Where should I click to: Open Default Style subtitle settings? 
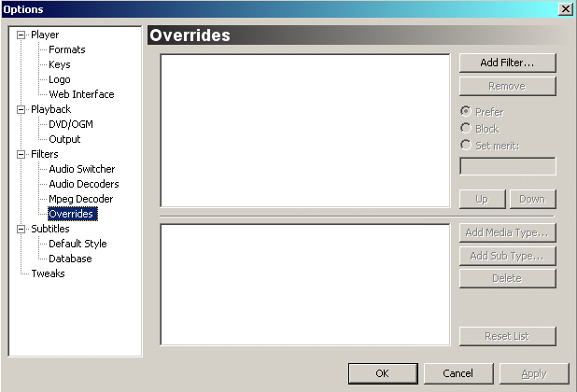(77, 244)
